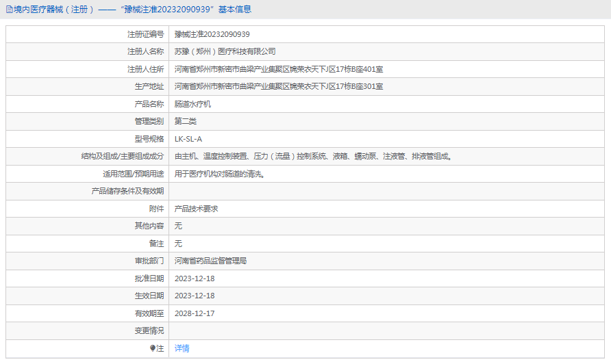Image resolution: width=611 pixels, height=364 pixels.
Task: Click the header title 境内医疗器械（注册）基本信息
Action: pos(132,10)
